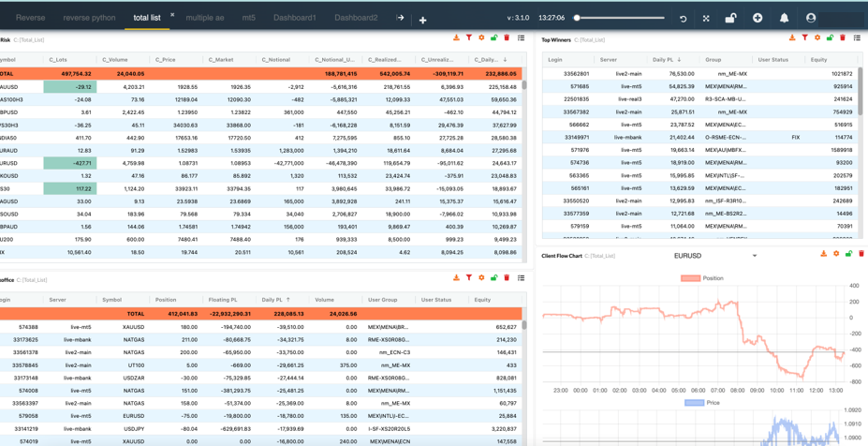Close the total list tab

(x=172, y=15)
